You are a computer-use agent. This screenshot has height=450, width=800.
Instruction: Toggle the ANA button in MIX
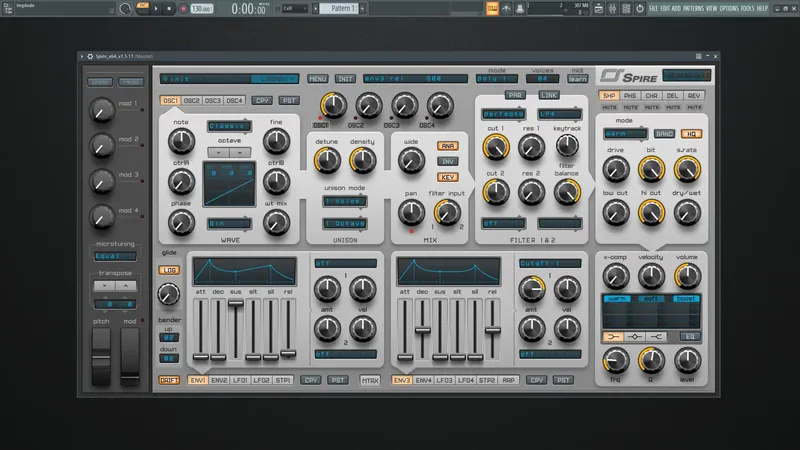(447, 146)
